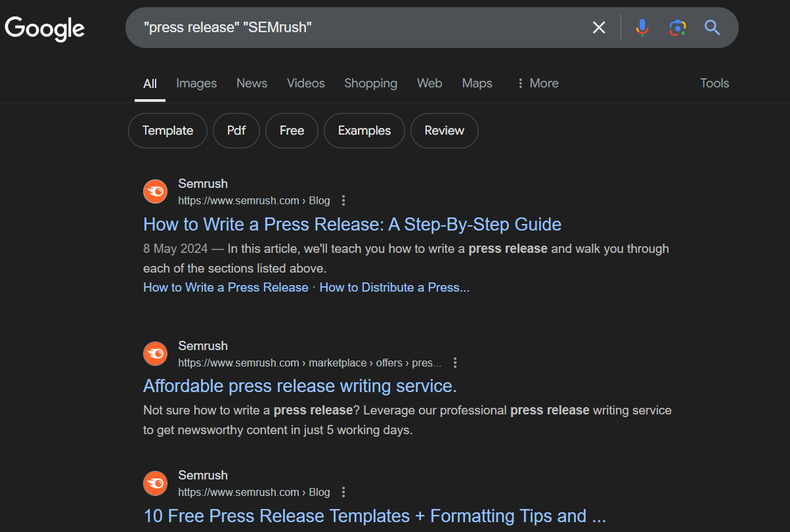Open sitelink How to Write a Press Release
This screenshot has width=790, height=532.
[x=226, y=288]
